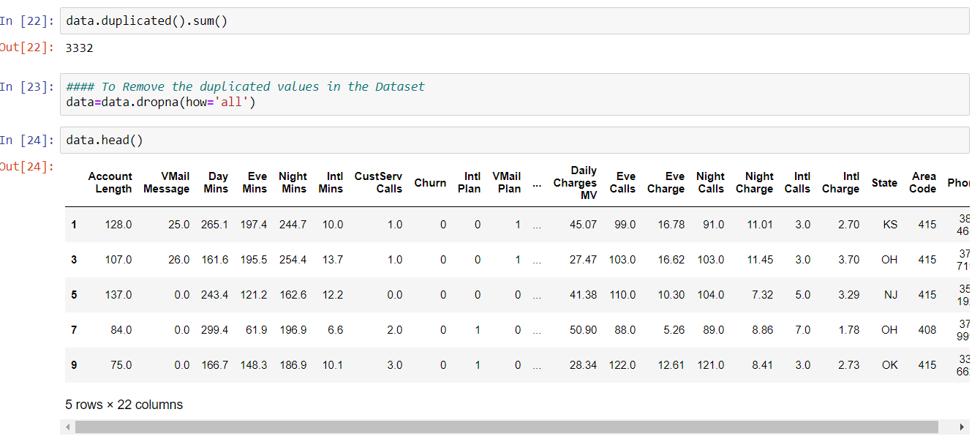The width and height of the screenshot is (980, 442).
Task: Click row index 3 in the table
Action: point(74,260)
